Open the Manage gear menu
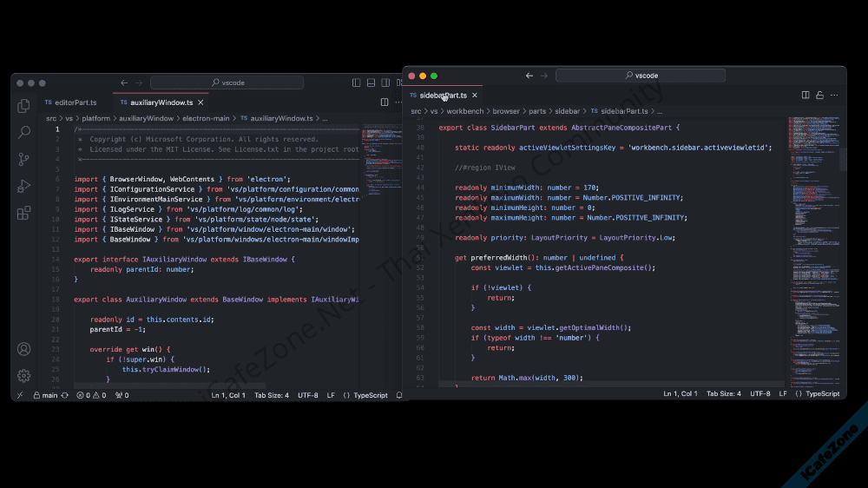The width and height of the screenshot is (868, 488). [24, 375]
